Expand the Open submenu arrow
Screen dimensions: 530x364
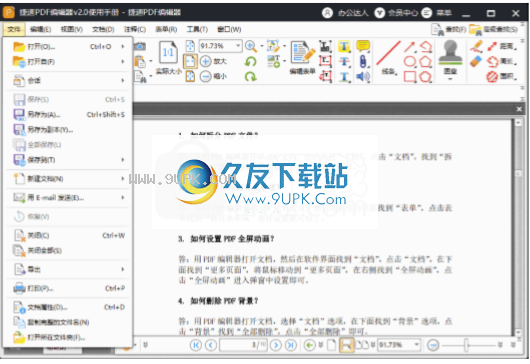123,46
